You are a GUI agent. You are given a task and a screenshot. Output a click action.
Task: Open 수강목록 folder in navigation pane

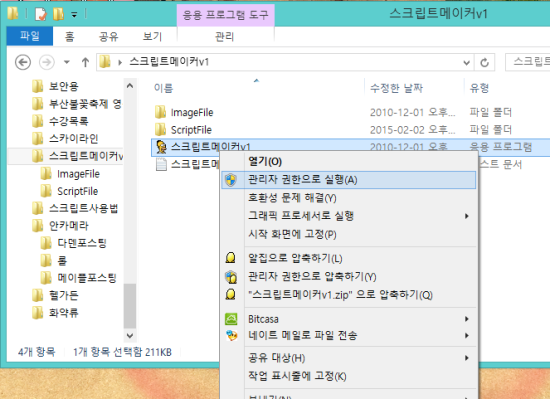click(x=68, y=121)
